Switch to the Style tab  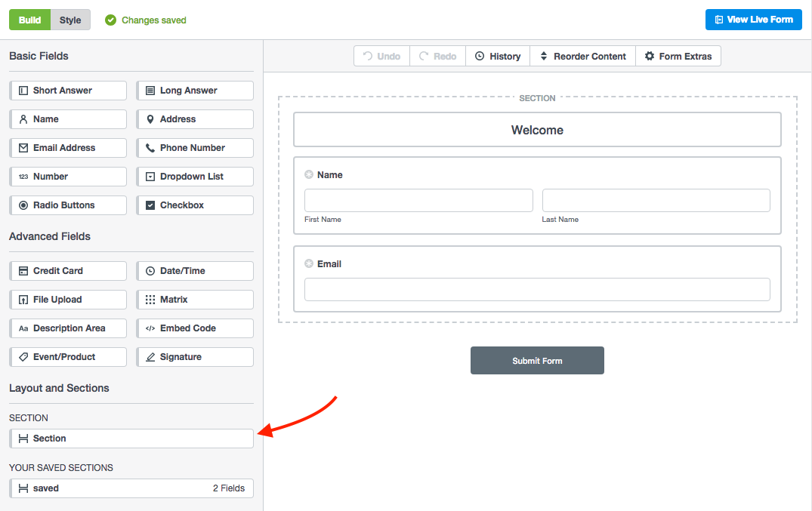[x=70, y=20]
